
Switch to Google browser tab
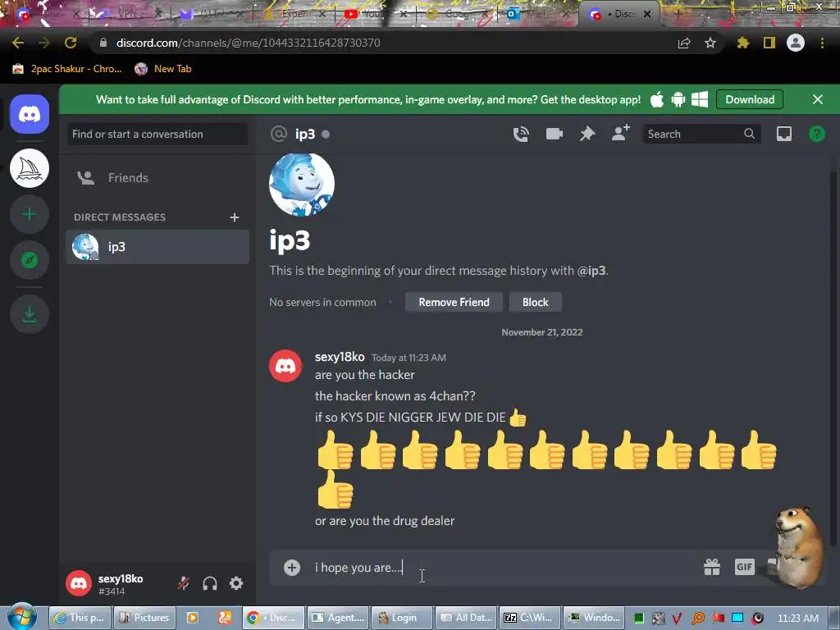455,14
